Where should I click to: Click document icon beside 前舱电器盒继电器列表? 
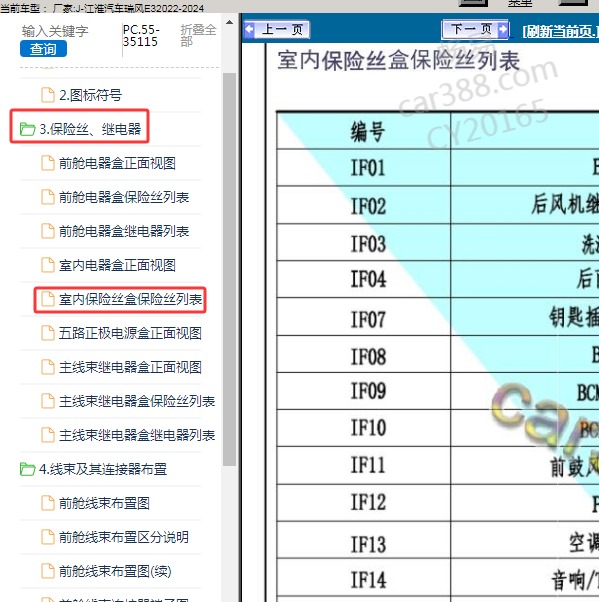tap(48, 231)
